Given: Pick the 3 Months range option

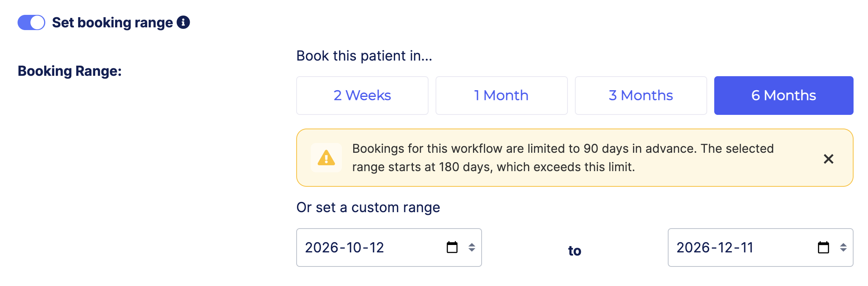Looking at the screenshot, I should (x=641, y=95).
